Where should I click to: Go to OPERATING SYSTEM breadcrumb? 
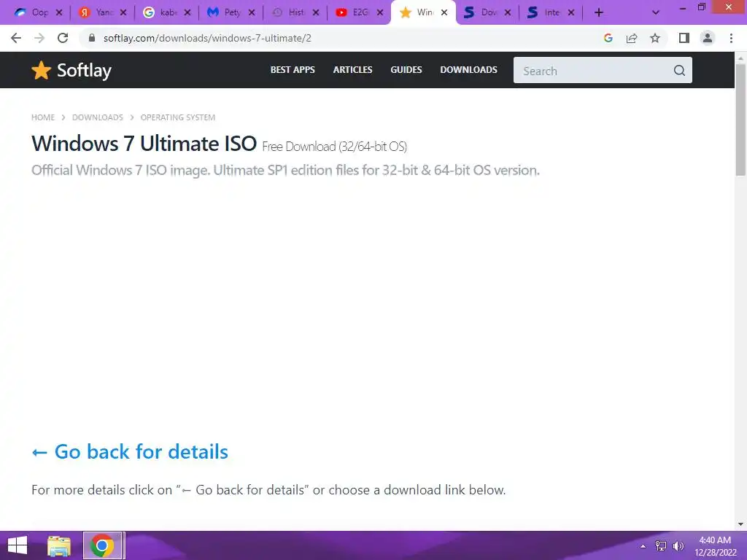[x=178, y=117]
